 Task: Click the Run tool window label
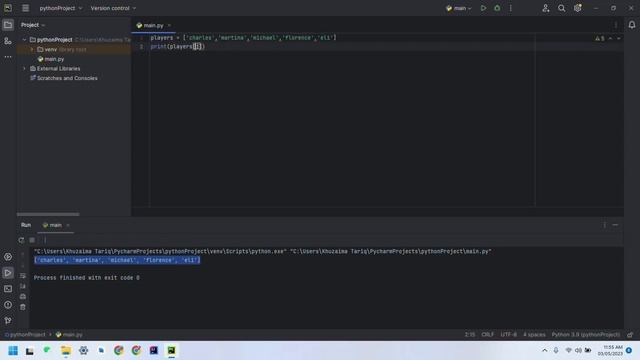[26, 225]
